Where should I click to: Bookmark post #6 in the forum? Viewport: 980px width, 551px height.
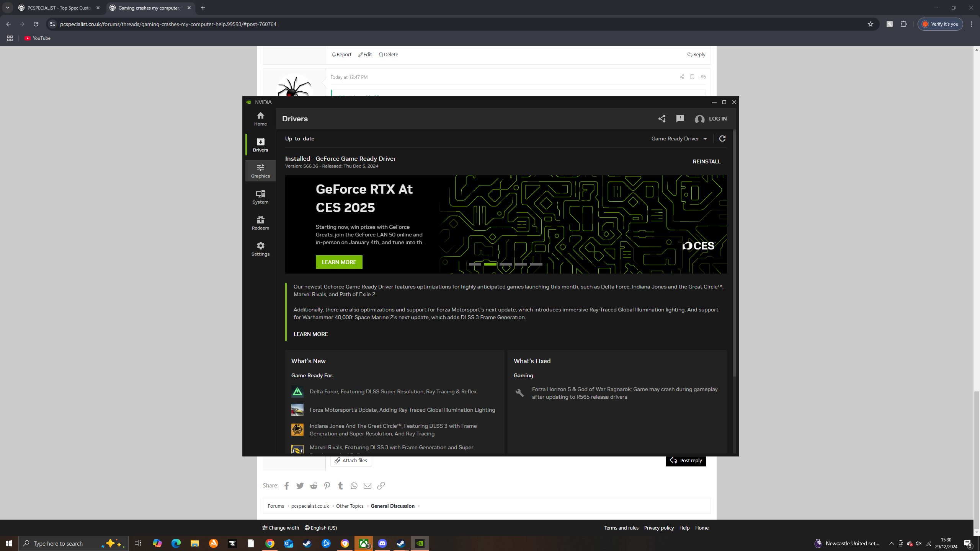click(x=692, y=77)
